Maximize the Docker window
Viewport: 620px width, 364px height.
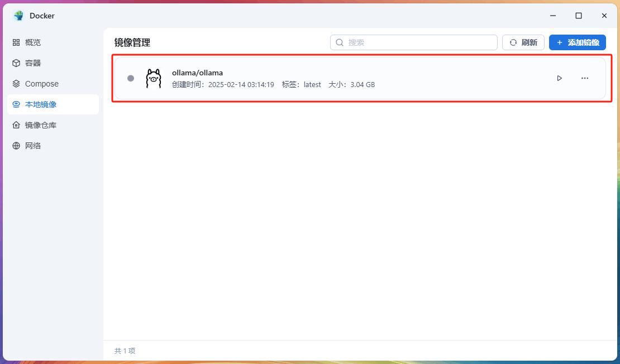(x=579, y=16)
